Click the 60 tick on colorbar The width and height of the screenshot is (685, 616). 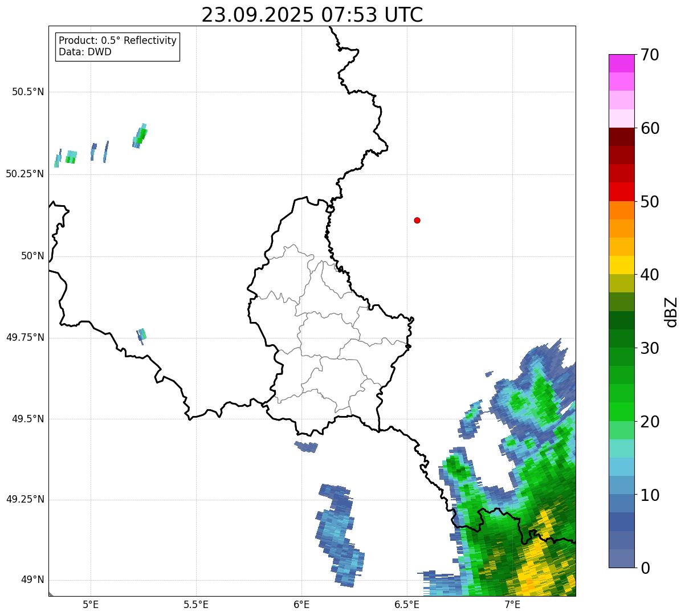(x=649, y=128)
